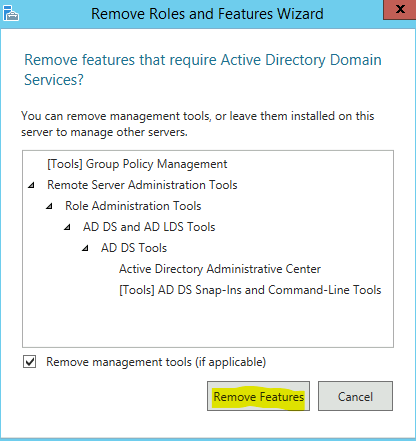This screenshot has height=441, width=416.
Task: Select the Role Administration Tools item
Action: pos(133,206)
